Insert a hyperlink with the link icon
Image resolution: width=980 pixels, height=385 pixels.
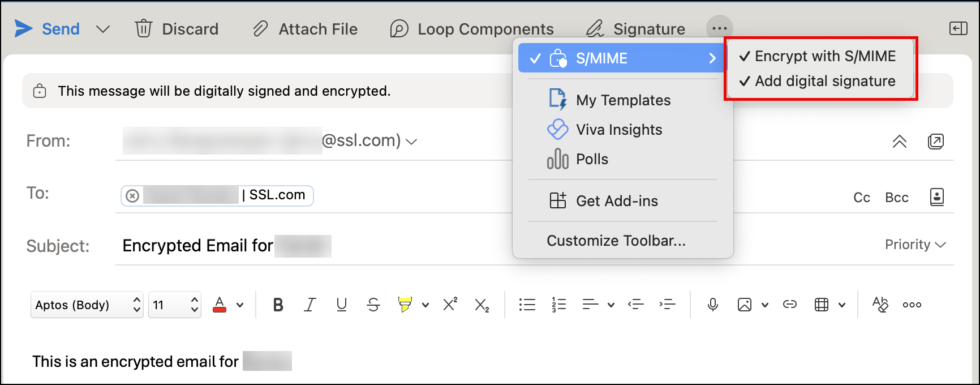789,305
